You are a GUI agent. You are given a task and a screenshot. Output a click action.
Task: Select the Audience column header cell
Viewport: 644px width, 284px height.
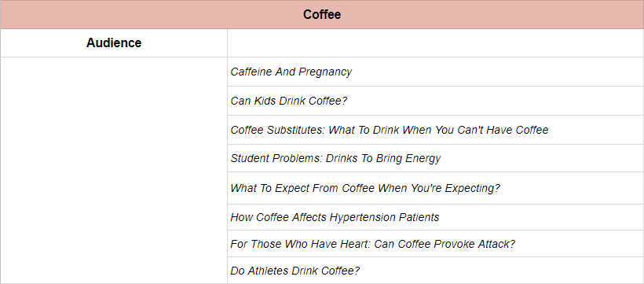pos(114,42)
